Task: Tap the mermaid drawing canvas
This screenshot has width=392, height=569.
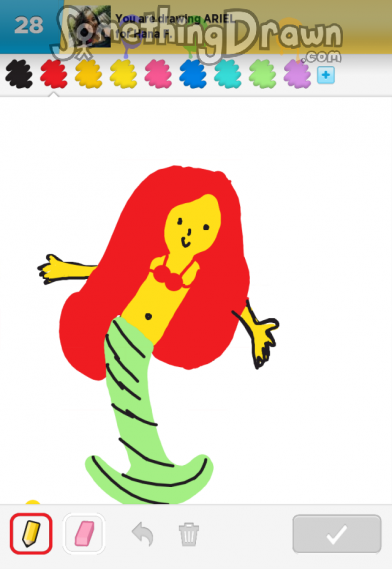Action: pos(196,300)
